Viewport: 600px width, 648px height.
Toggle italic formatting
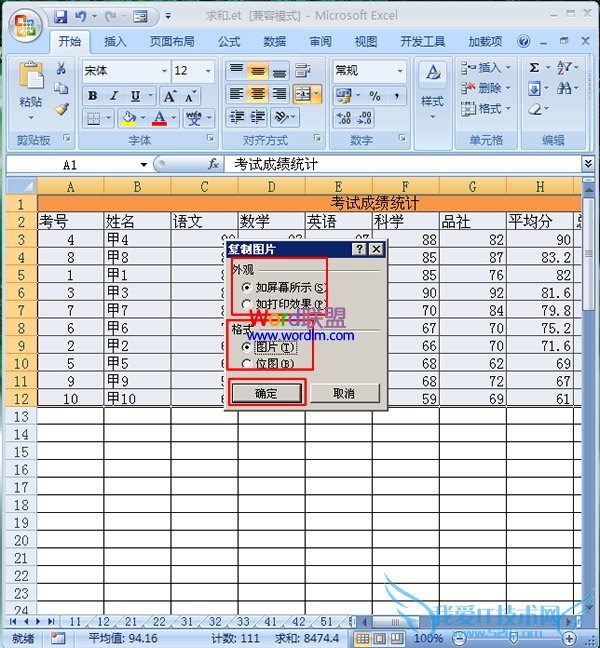(114, 96)
